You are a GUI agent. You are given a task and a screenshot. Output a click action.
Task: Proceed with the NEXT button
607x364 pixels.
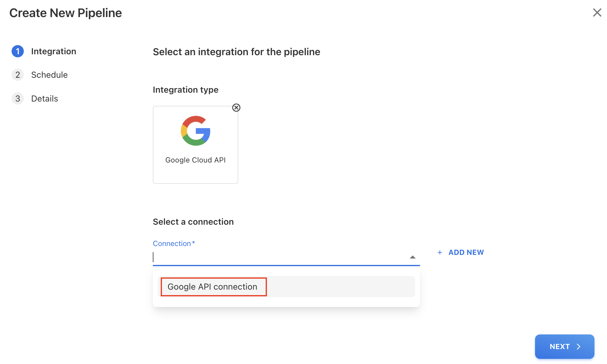coord(560,347)
